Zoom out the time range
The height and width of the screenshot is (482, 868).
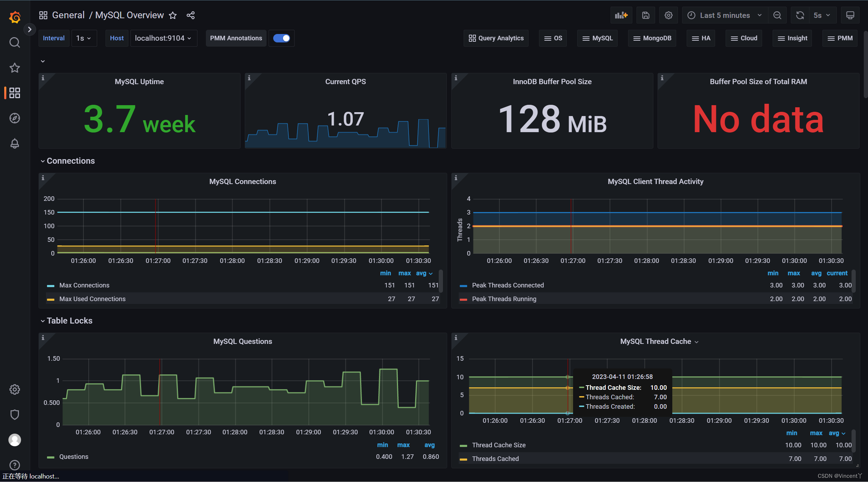tap(777, 15)
